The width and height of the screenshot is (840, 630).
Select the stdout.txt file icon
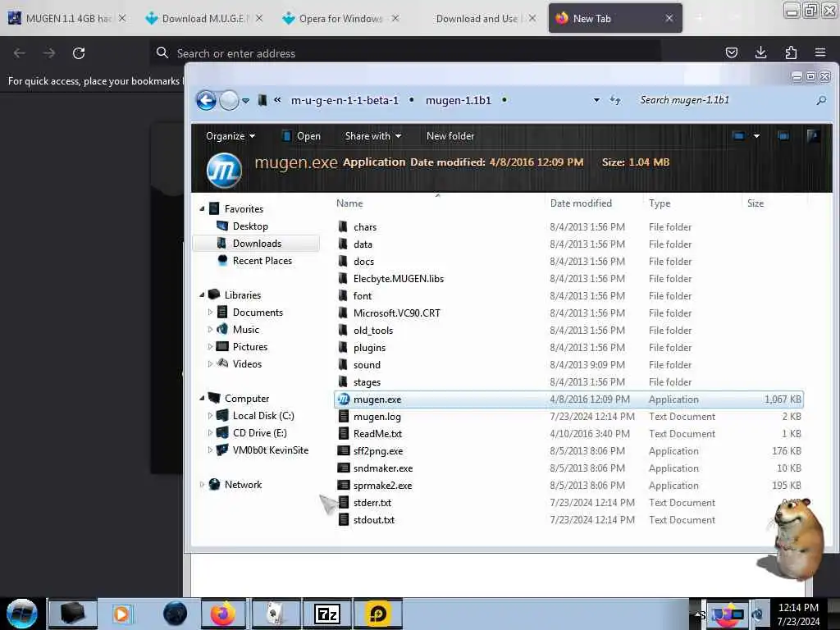[x=344, y=519]
